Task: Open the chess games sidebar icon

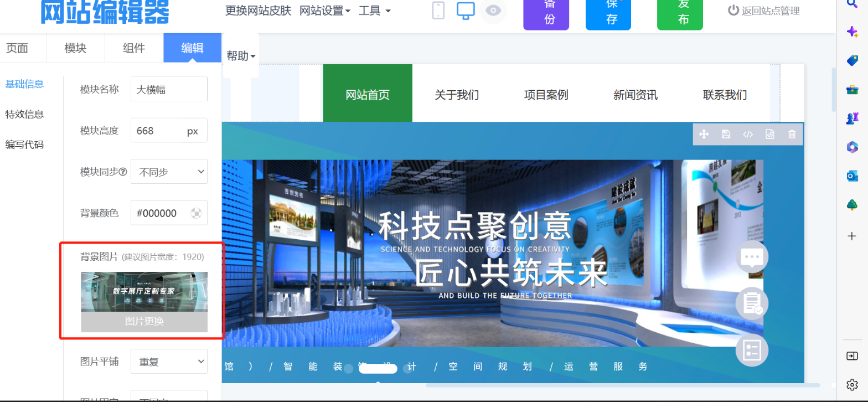Action: [852, 118]
